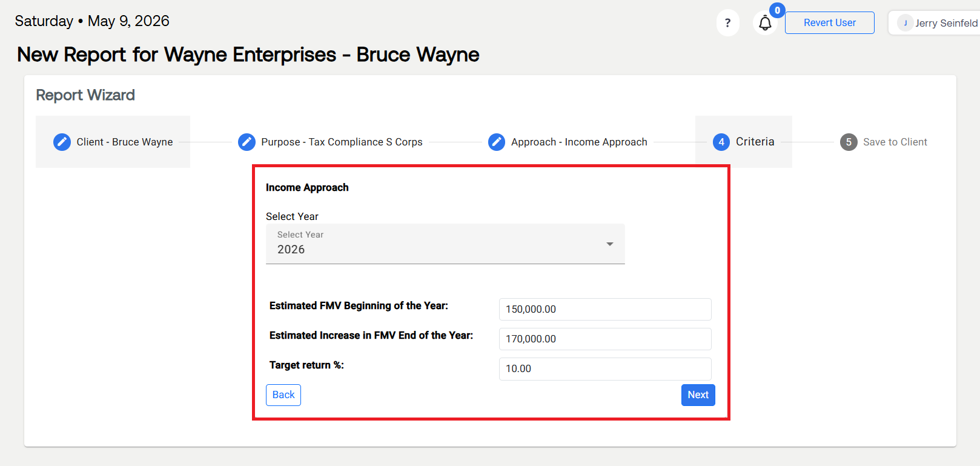Click the Estimated Increase in FMV label
Image resolution: width=980 pixels, height=466 pixels.
(371, 335)
